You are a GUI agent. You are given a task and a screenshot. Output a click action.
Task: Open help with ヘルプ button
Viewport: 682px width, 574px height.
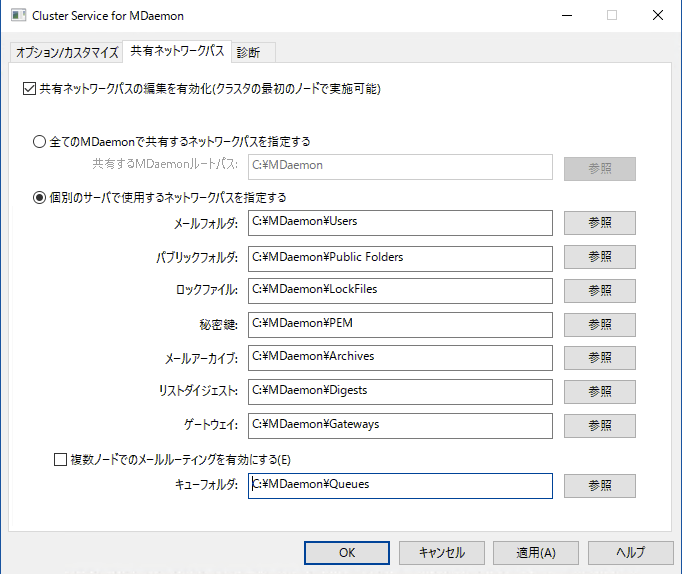(x=630, y=553)
